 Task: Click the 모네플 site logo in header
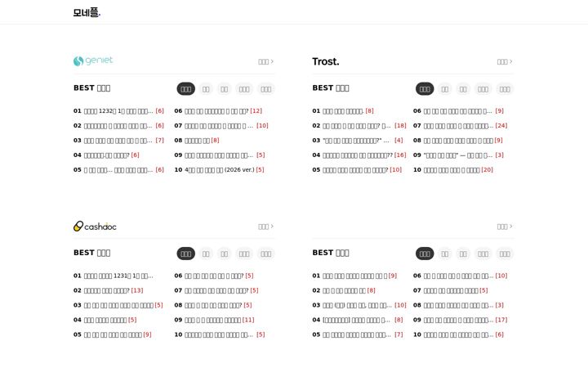pyautogui.click(x=87, y=12)
